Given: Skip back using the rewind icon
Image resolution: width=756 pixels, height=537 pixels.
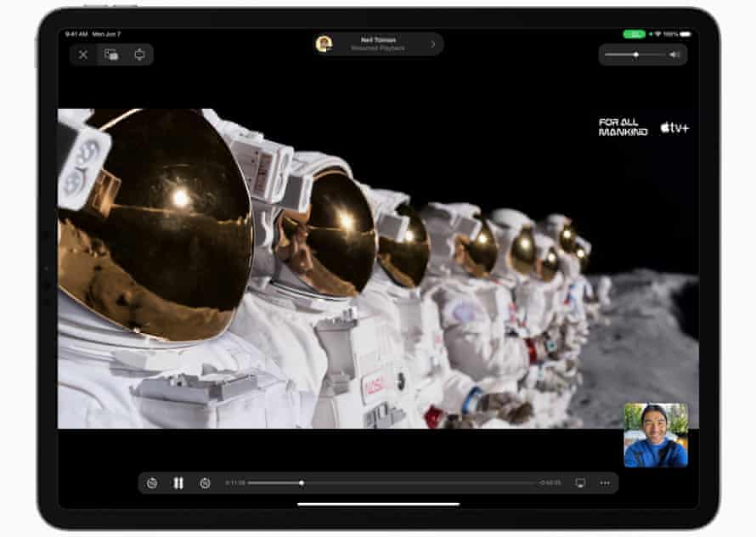Looking at the screenshot, I should 152,483.
